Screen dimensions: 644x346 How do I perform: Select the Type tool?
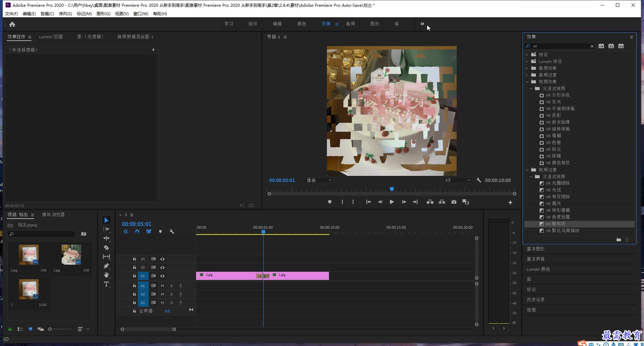click(x=106, y=284)
